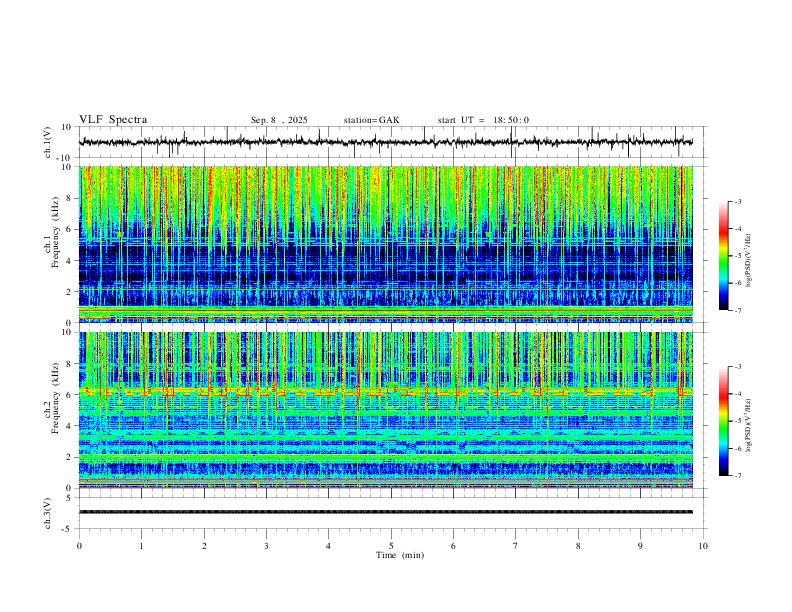Viewport: 792px width, 612px height.
Task: Click the "4" kHz tick of ch.2 frequency axis
Action: point(70,426)
